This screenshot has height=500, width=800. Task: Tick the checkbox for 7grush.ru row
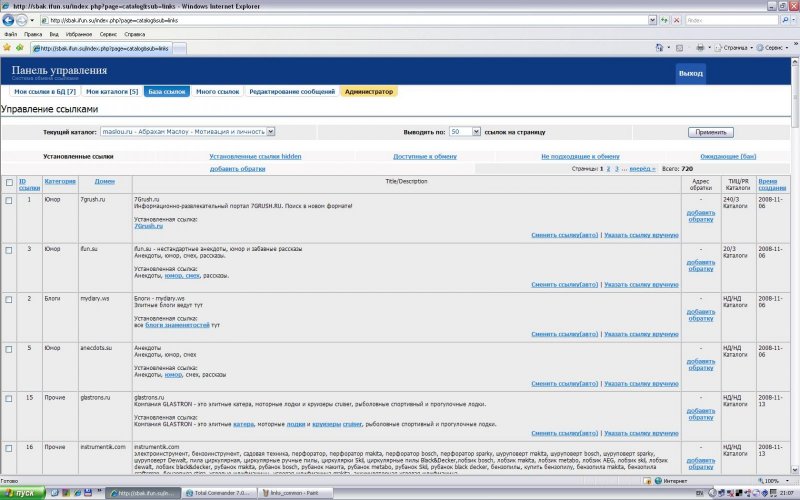(x=9, y=200)
